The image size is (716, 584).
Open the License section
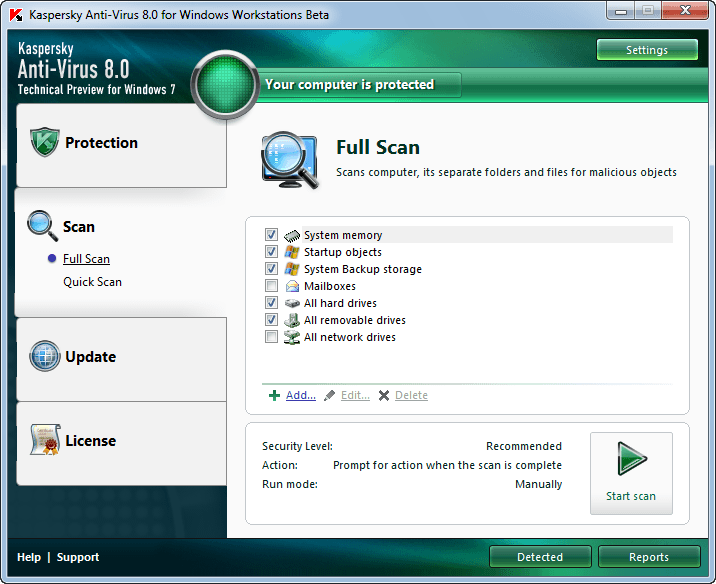pos(121,443)
